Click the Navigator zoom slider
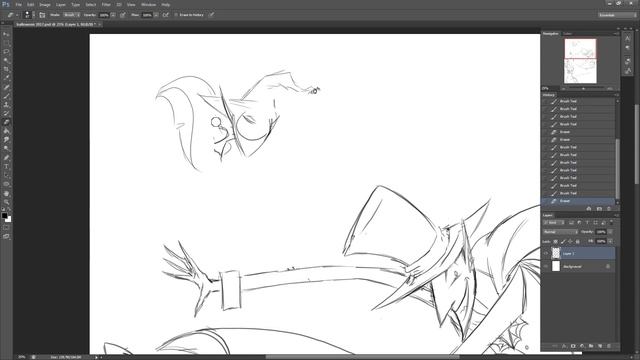This screenshot has height=360, width=640. 584,89
